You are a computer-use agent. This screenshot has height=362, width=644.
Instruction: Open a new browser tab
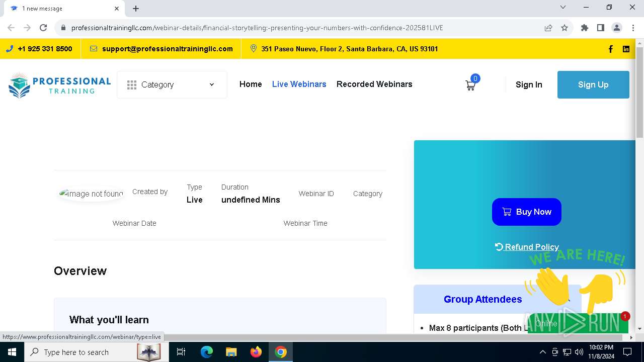pos(136,9)
